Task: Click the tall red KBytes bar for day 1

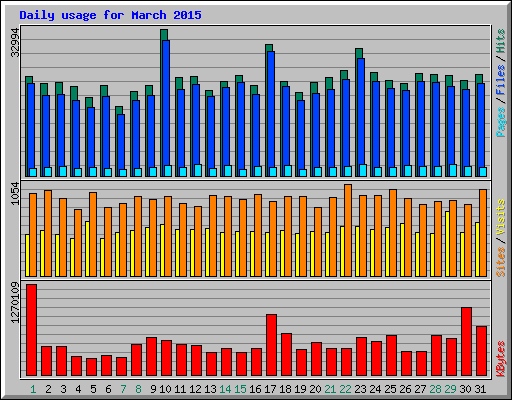Action: click(31, 330)
